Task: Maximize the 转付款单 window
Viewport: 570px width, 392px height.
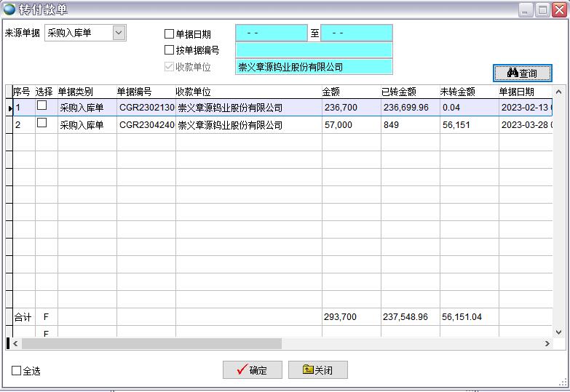Action: [542, 10]
